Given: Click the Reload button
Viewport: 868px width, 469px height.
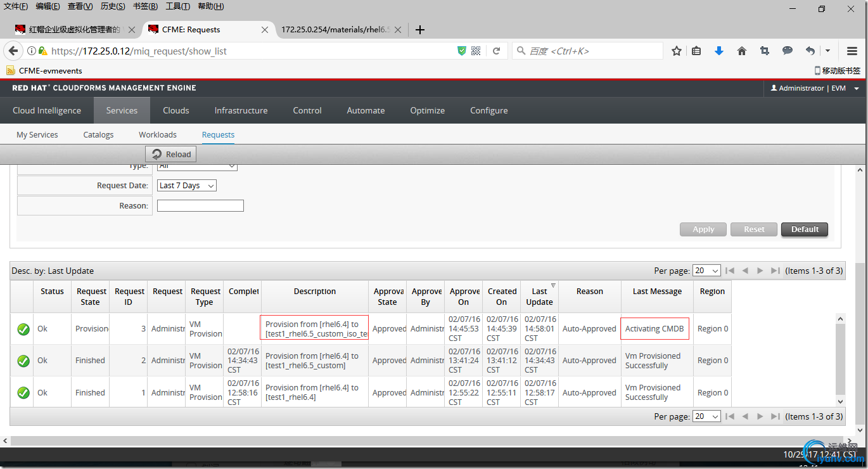Looking at the screenshot, I should [x=171, y=154].
